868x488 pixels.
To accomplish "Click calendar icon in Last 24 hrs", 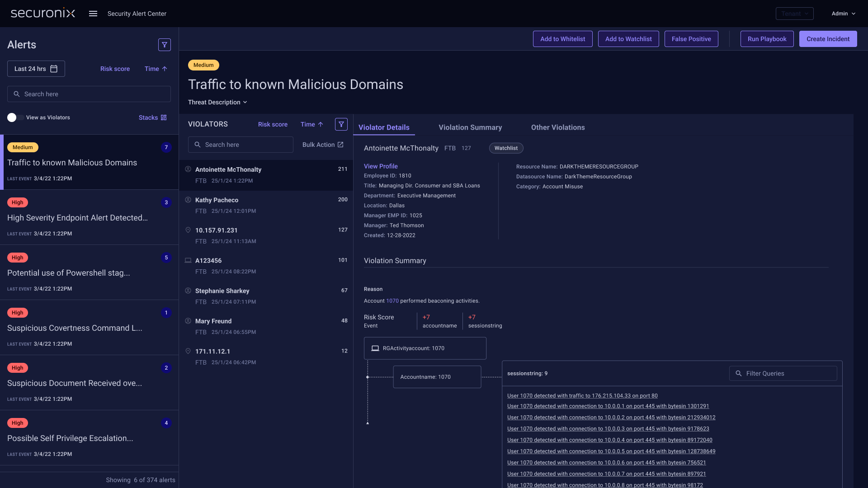I will tap(54, 69).
